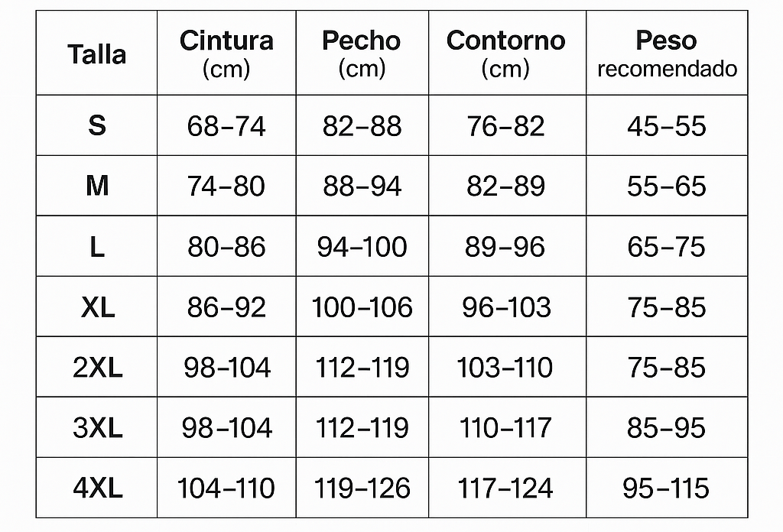Select the L size row label
Image resolution: width=783 pixels, height=532 pixels.
pyautogui.click(x=96, y=247)
